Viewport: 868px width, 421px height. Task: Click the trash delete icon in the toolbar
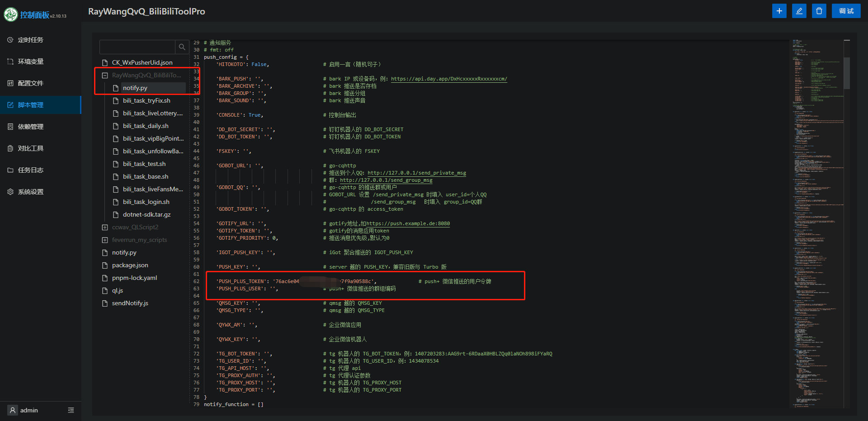[x=819, y=10]
